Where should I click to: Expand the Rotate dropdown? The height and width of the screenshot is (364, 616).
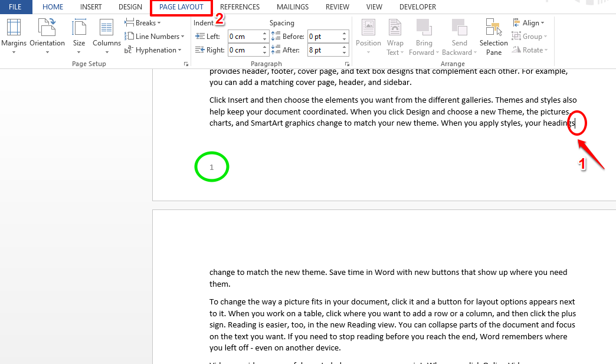tap(529, 50)
